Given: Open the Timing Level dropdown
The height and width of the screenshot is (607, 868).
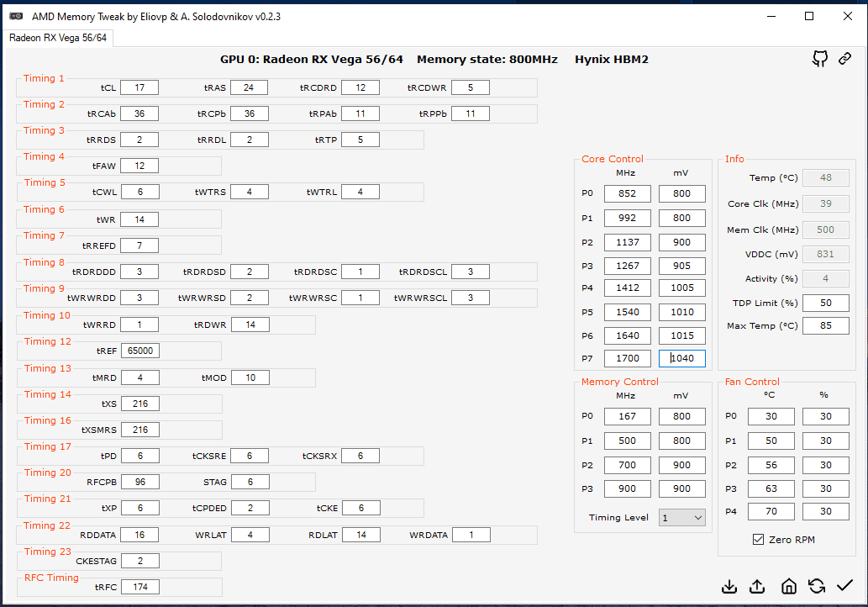Looking at the screenshot, I should 682,518.
